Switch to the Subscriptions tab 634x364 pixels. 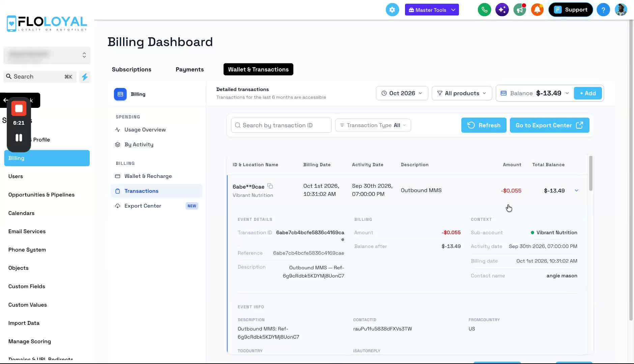(x=132, y=69)
